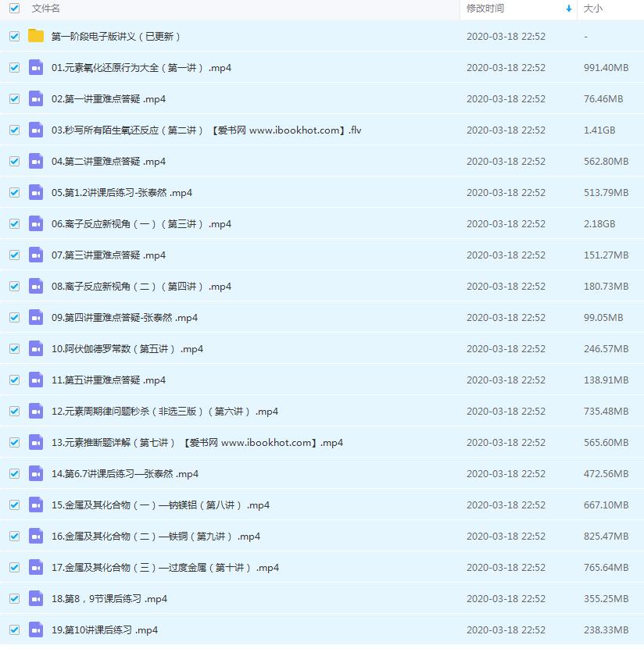Click size value 238.33MB
644x649 pixels.
pos(606,630)
